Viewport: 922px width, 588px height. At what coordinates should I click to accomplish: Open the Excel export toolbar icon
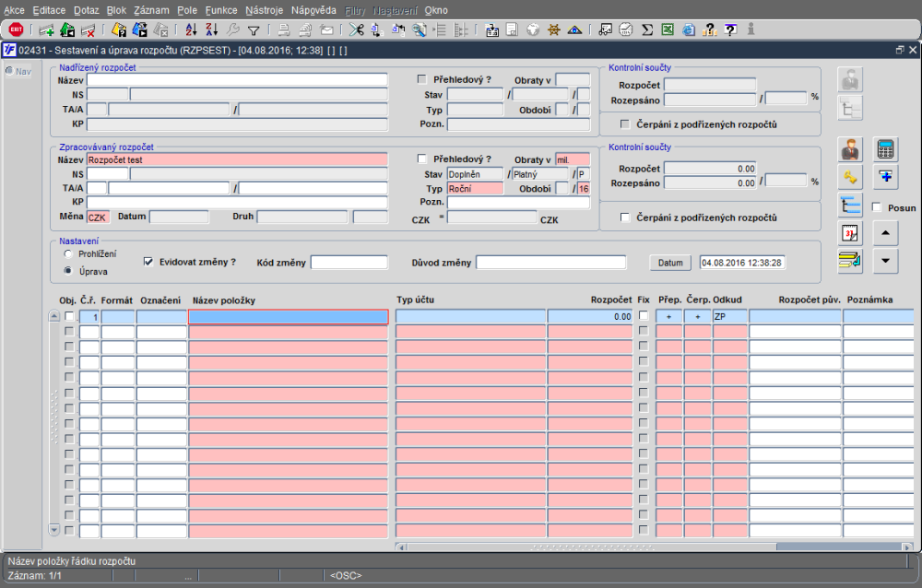(x=668, y=29)
